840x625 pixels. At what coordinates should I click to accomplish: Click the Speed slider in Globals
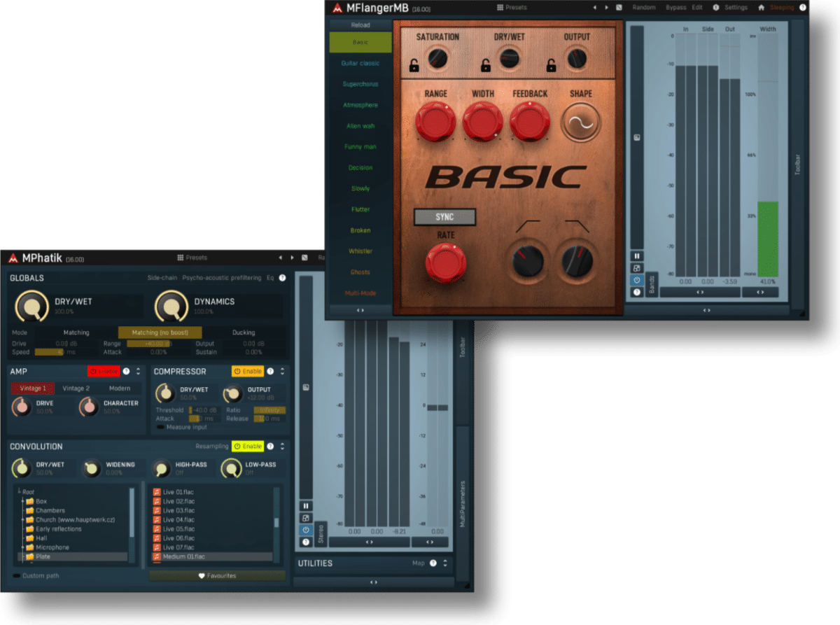point(66,352)
